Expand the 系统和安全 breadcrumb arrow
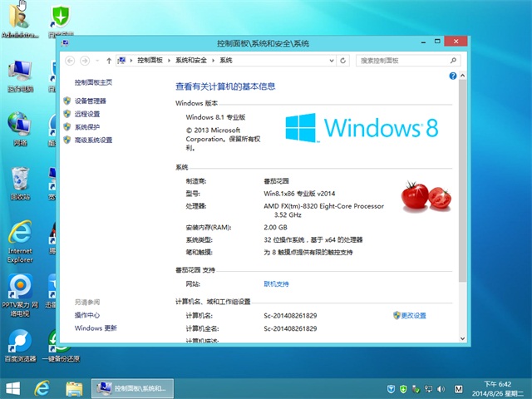Screen dimensions: 532x399 coord(213,61)
